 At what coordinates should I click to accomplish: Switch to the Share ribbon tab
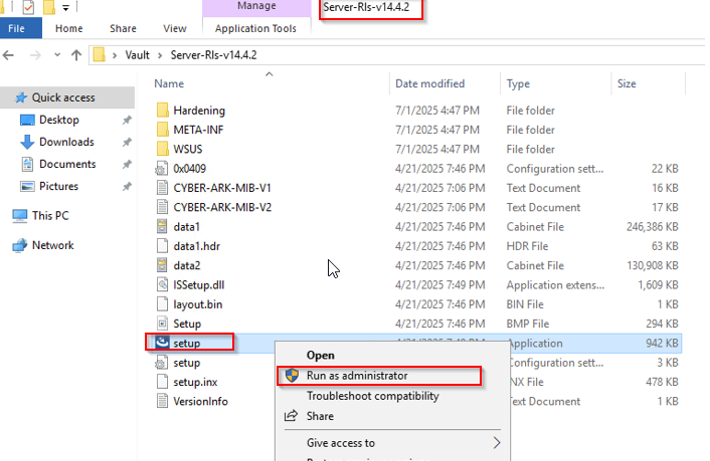pos(123,29)
